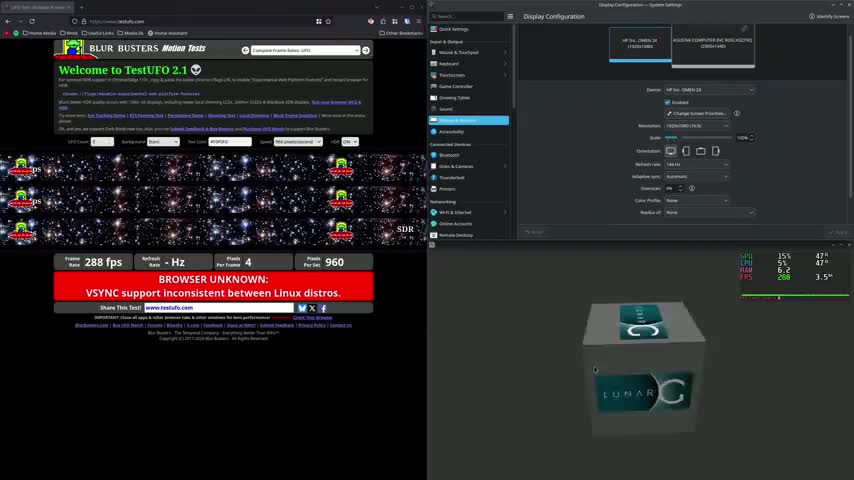Click the Change Screen Priorities button

698,113
